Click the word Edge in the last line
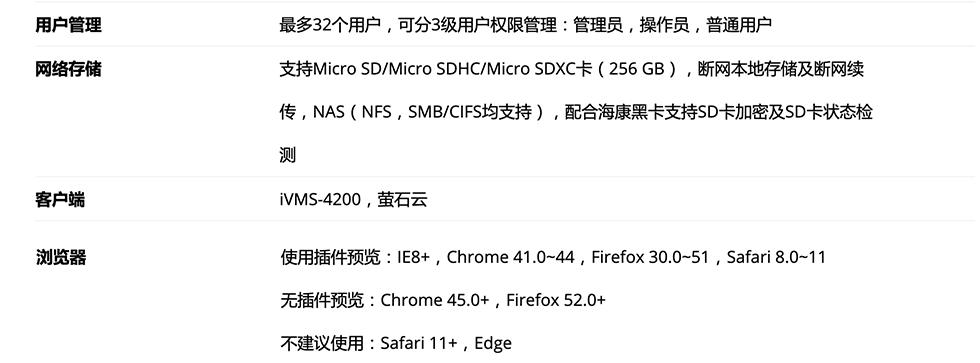 coord(493,344)
